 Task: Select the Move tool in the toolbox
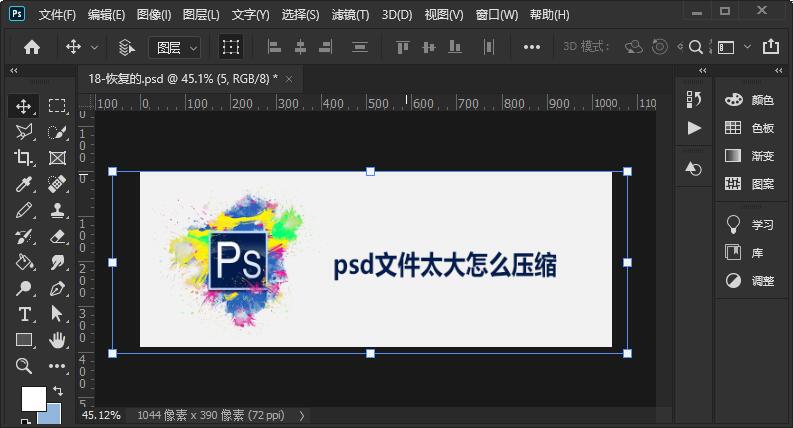23,106
